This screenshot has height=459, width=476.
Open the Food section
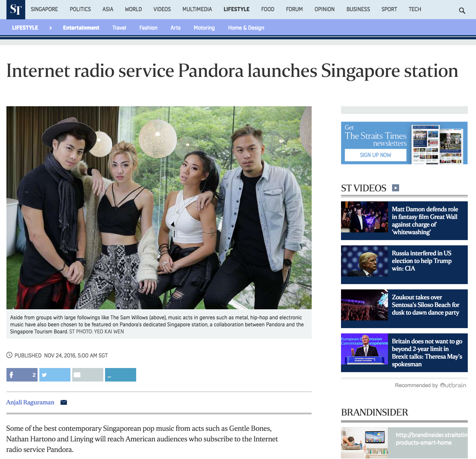[268, 9]
